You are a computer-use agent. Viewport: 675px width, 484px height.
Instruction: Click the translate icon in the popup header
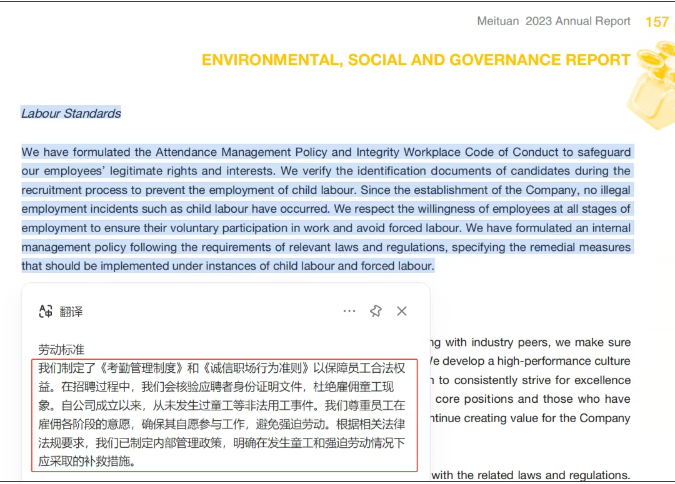(x=45, y=311)
